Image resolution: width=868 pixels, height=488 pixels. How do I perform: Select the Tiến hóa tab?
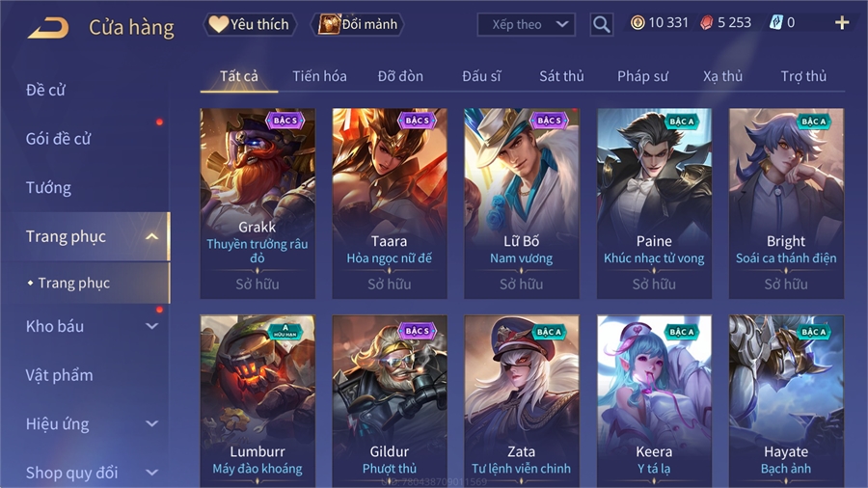tap(319, 76)
